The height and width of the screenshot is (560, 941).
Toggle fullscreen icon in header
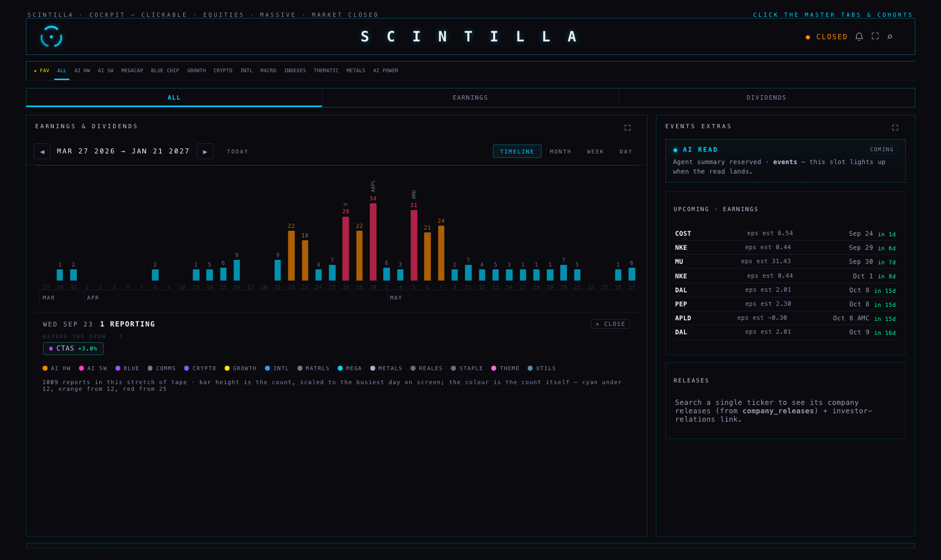(x=875, y=36)
